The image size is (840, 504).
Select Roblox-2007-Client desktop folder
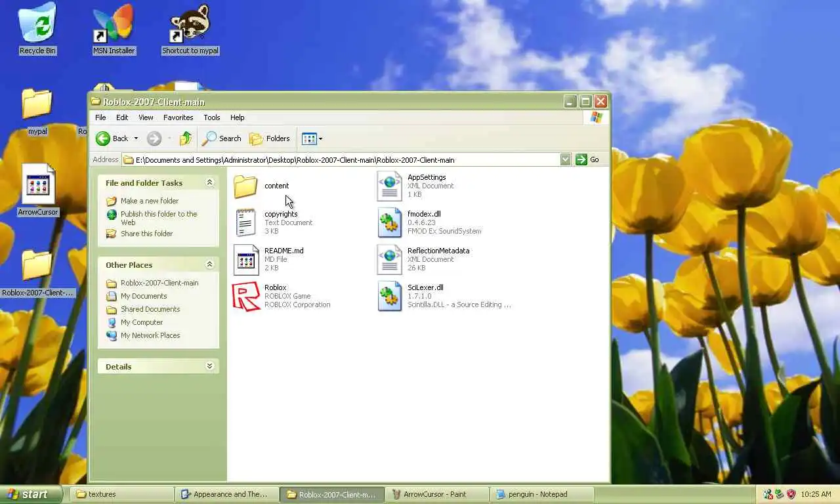(37, 272)
